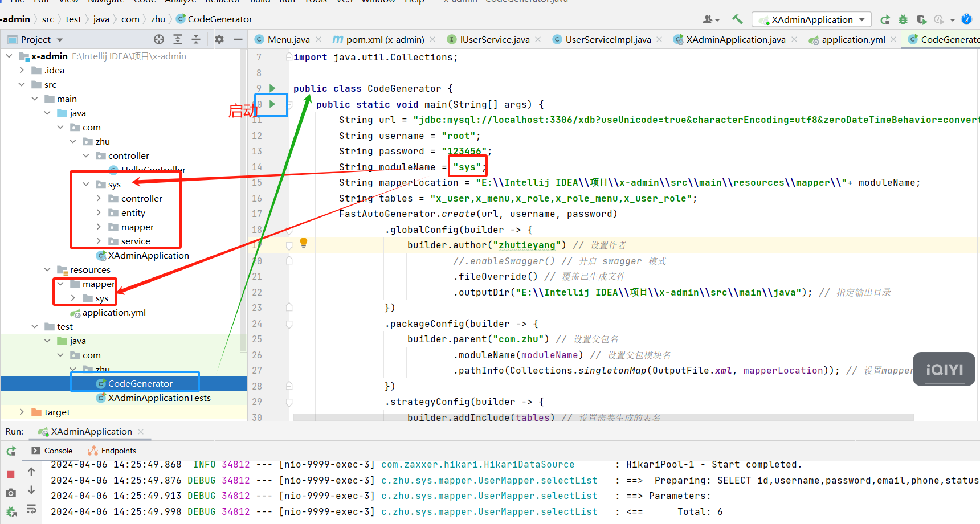Click the Rerun icon in the Run panel
This screenshot has width=980, height=524.
11,451
